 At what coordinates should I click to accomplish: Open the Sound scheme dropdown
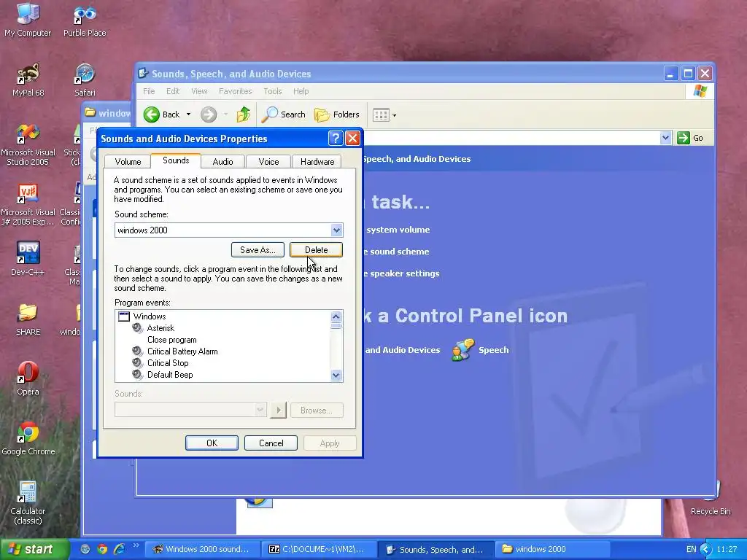point(336,230)
